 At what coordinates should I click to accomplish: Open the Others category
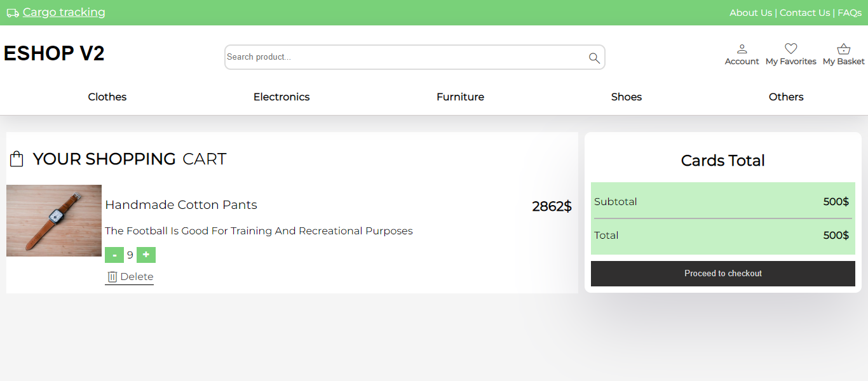pyautogui.click(x=786, y=97)
